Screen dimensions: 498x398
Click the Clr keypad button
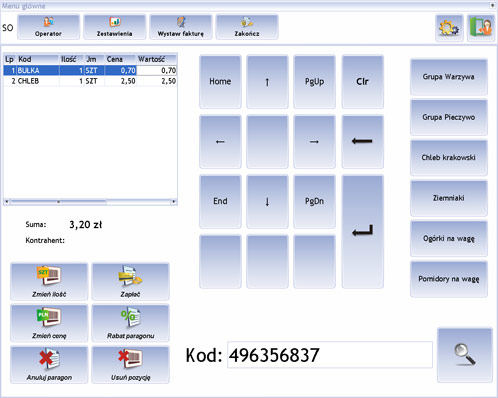point(363,82)
